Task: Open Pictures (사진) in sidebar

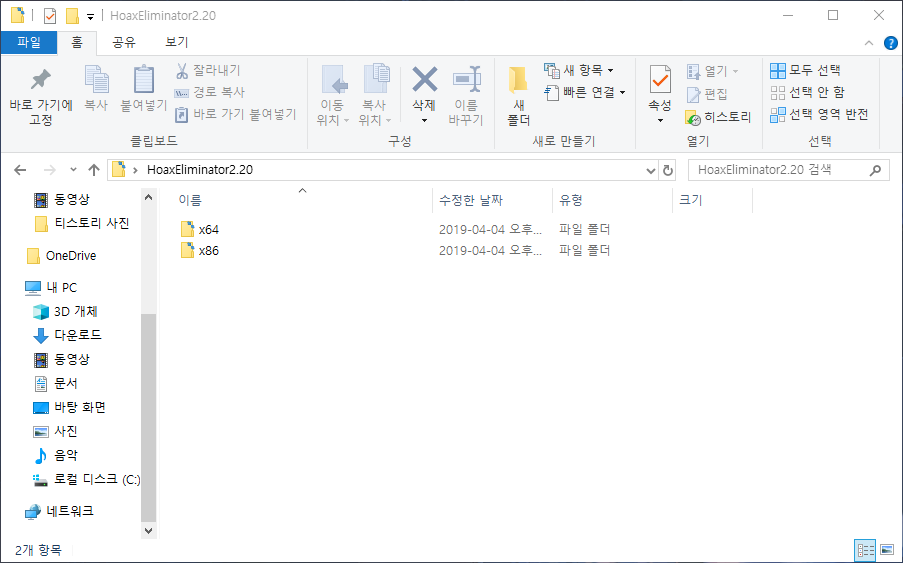Action: [x=55, y=431]
